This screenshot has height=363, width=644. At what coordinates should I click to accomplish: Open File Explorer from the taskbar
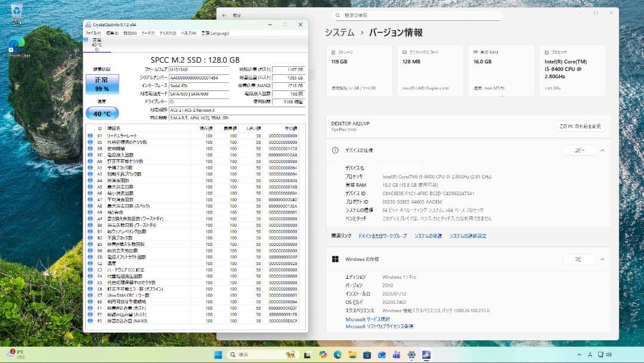tap(352, 355)
